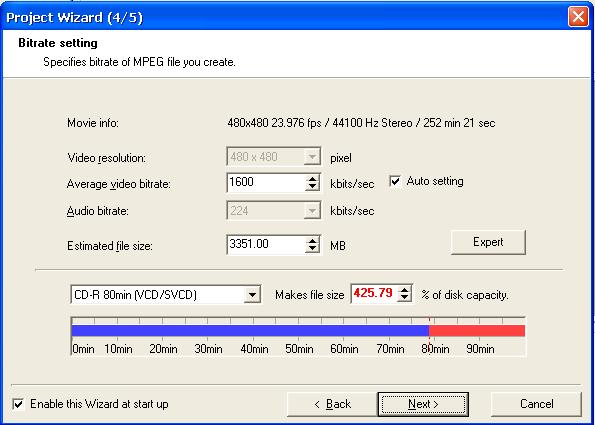This screenshot has width=595, height=425.
Task: Close the Project Wizard window
Action: tap(578, 17)
